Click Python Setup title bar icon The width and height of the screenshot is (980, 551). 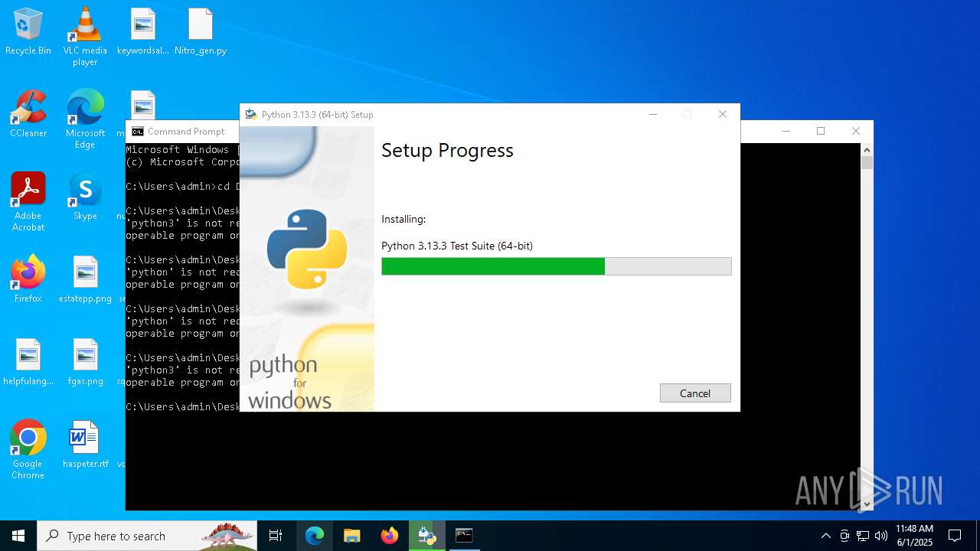[x=250, y=115]
